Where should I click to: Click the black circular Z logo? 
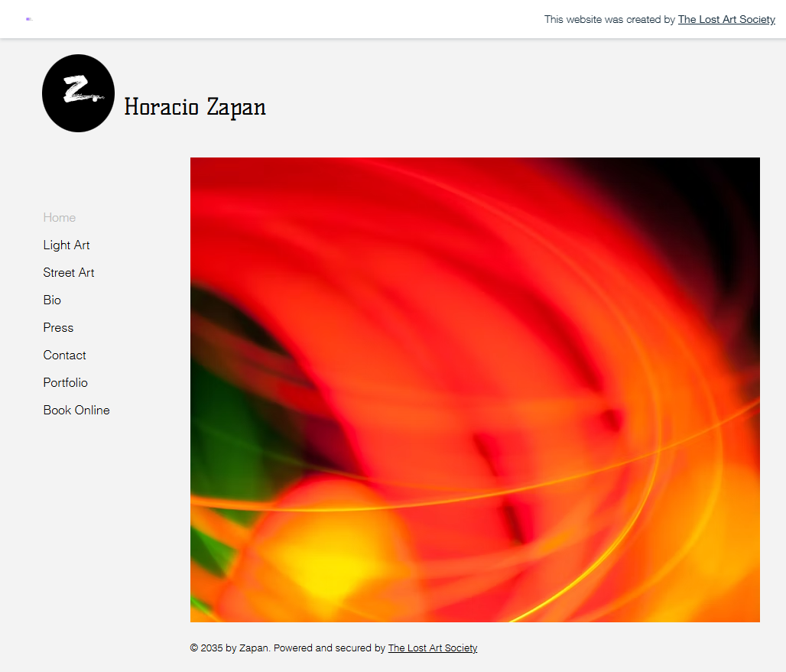(78, 93)
